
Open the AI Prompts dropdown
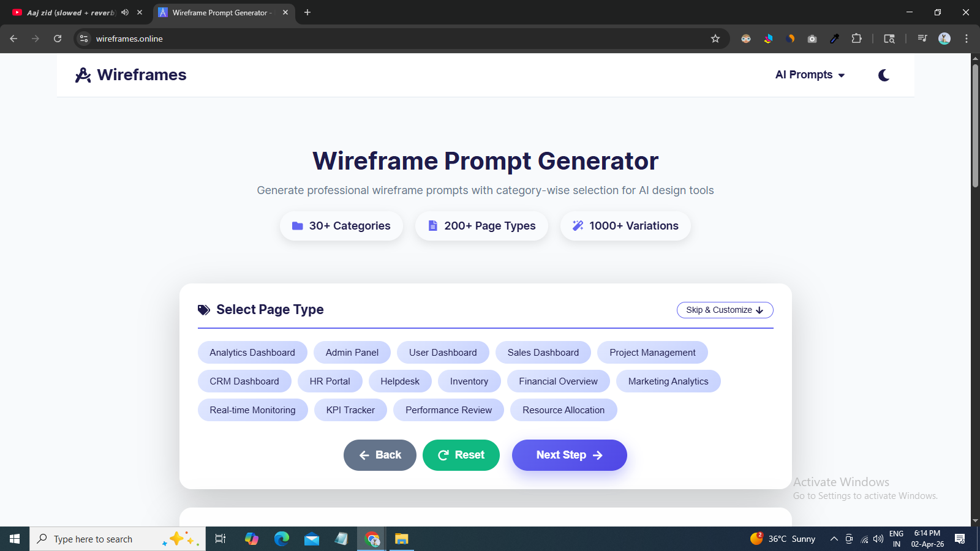(809, 75)
